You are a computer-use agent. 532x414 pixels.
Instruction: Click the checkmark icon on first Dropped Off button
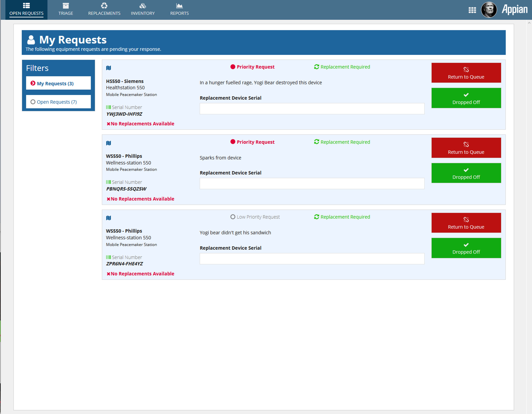466,95
